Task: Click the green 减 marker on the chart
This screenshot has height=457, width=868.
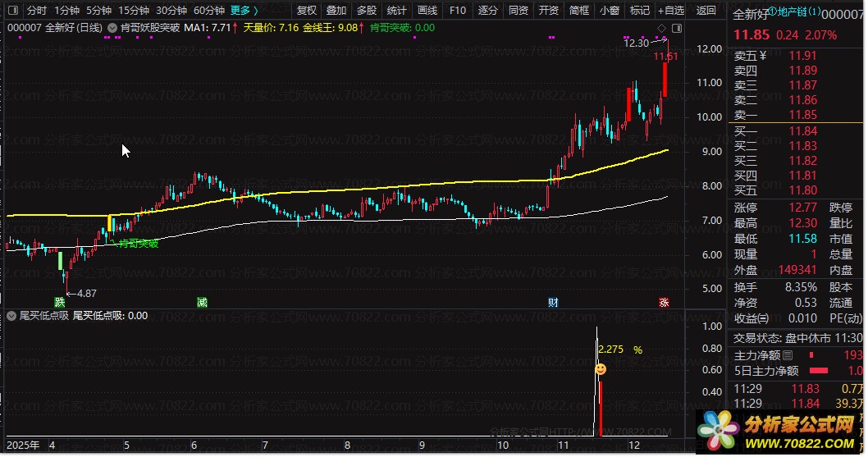Action: click(202, 302)
